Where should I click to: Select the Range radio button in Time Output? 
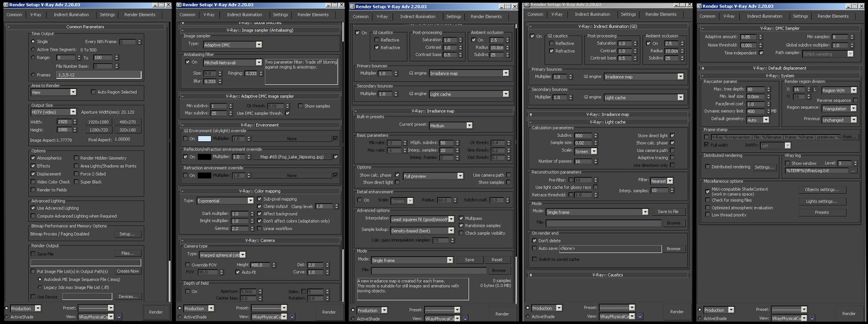(x=33, y=57)
